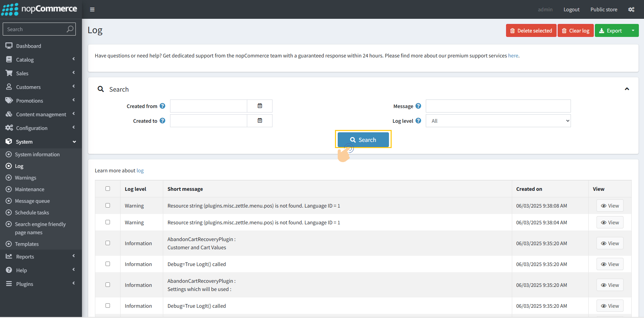Viewport: 644px width, 318px height.
Task: Toggle the select-all checkbox in table header
Action: [x=108, y=189]
